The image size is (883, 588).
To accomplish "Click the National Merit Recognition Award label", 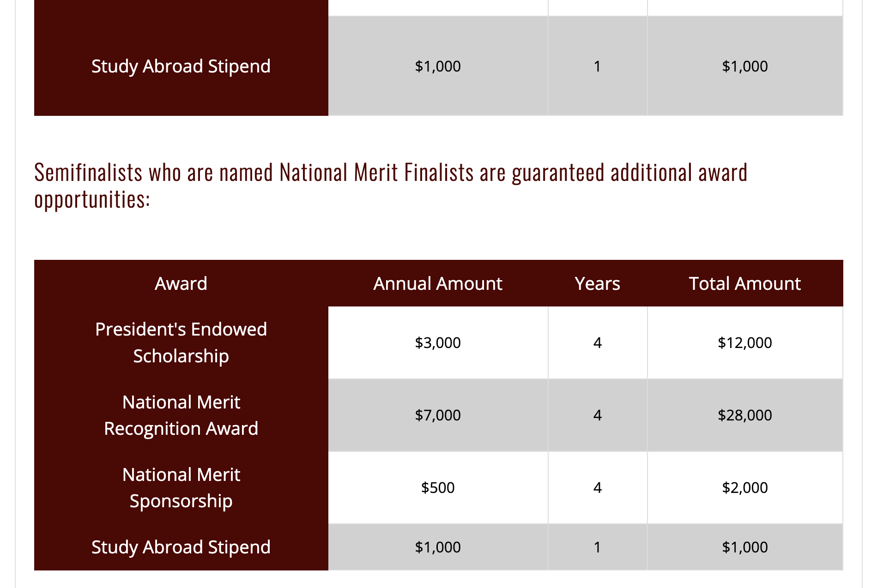I will pos(181,415).
